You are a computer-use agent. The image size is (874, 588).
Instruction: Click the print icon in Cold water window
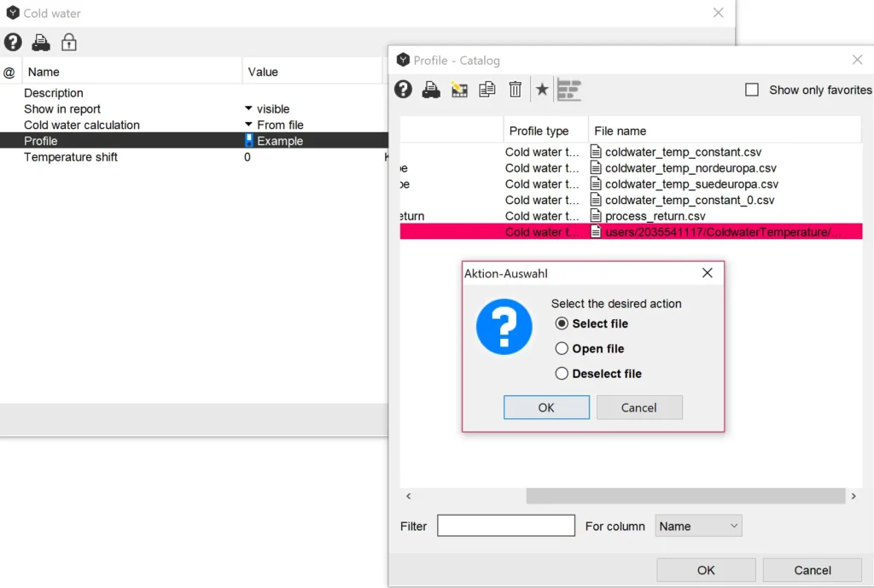point(41,42)
